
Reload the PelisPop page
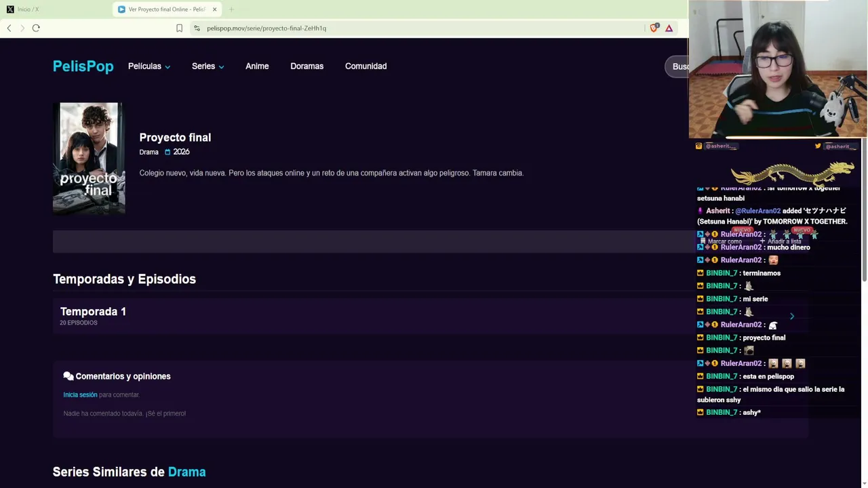coord(36,28)
